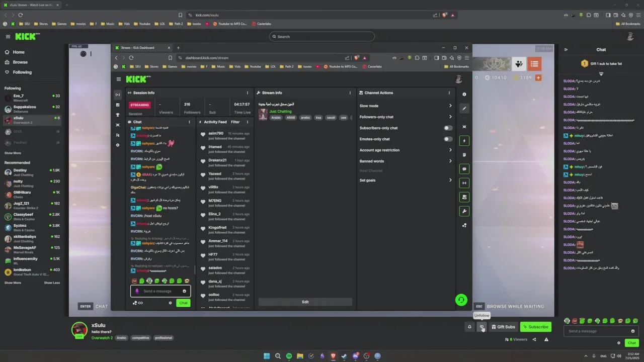This screenshot has height=362, width=644.
Task: Report the stream with the warning triangle icon
Action: click(x=546, y=339)
